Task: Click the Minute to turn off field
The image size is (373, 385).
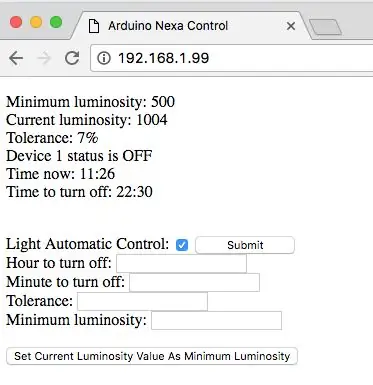Action: [194, 283]
